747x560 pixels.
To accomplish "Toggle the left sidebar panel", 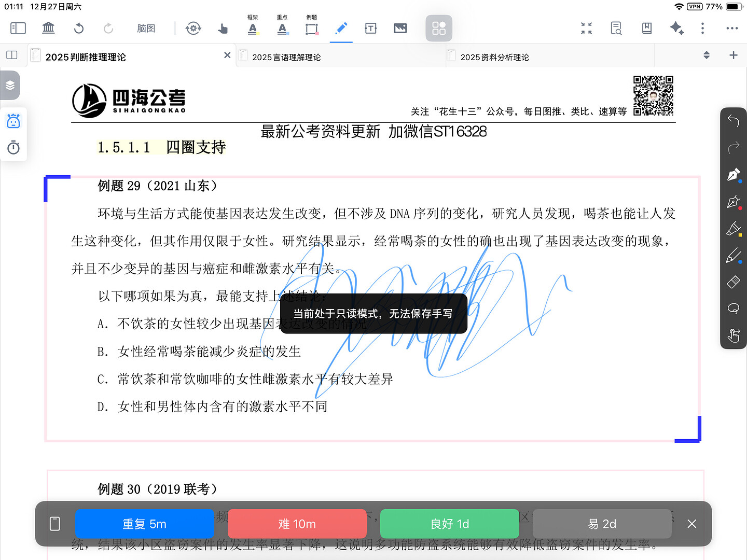I will pyautogui.click(x=18, y=28).
